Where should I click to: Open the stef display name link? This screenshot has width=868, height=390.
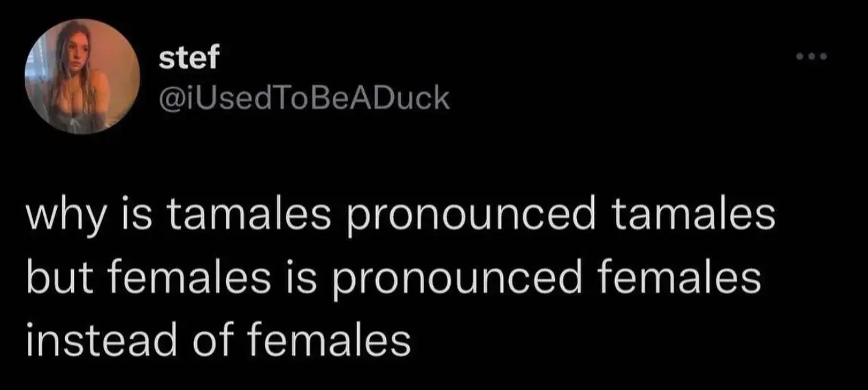pyautogui.click(x=188, y=60)
